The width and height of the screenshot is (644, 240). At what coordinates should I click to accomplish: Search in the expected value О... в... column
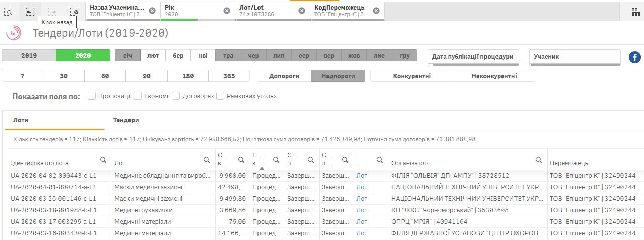tap(241, 160)
